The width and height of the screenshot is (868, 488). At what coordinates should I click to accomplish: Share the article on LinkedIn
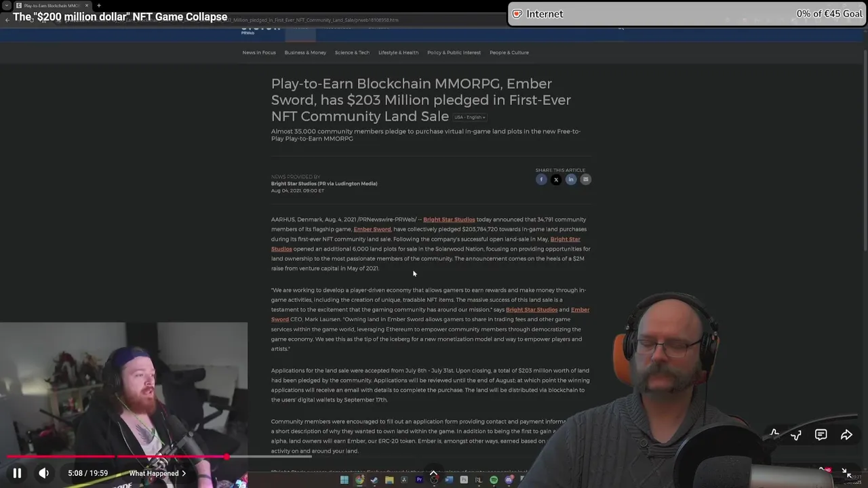571,179
